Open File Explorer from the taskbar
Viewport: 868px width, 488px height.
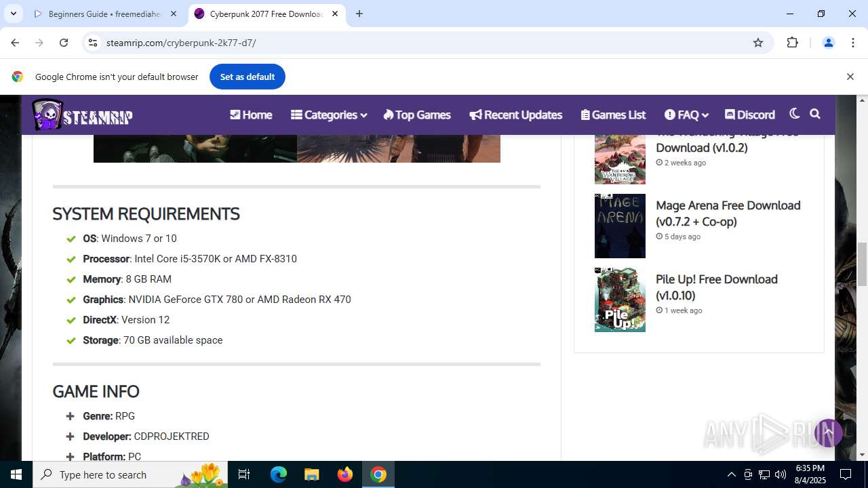point(311,474)
